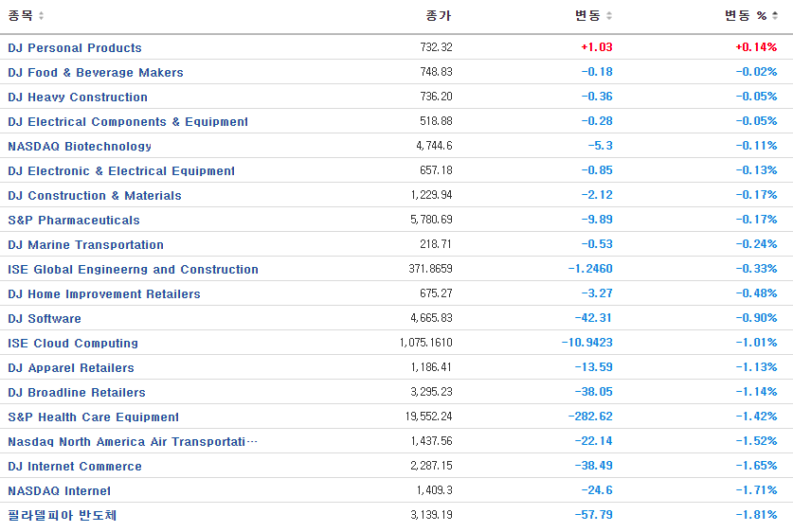Select change value -57.79
The image size is (793, 532).
[593, 515]
